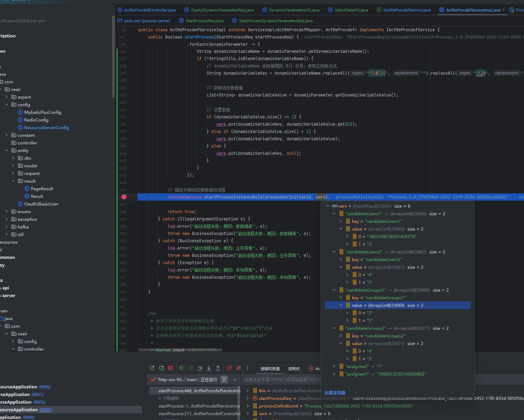
Task: Click the 6 个隐藏帧 hidden frames row
Action: click(x=169, y=398)
